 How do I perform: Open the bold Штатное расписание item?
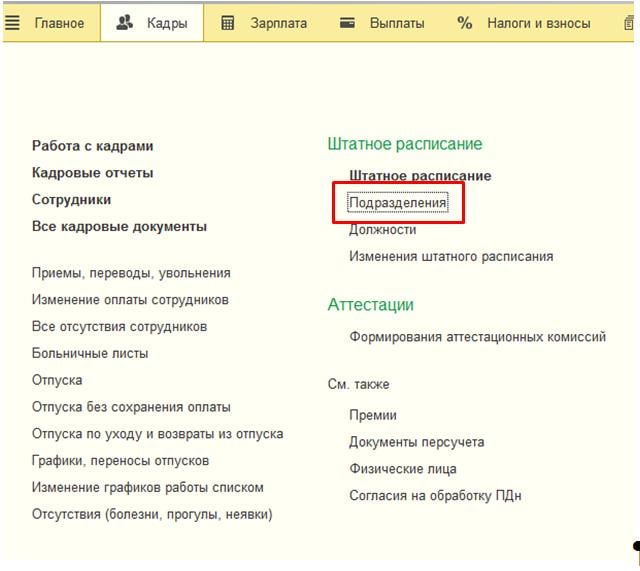(x=420, y=176)
